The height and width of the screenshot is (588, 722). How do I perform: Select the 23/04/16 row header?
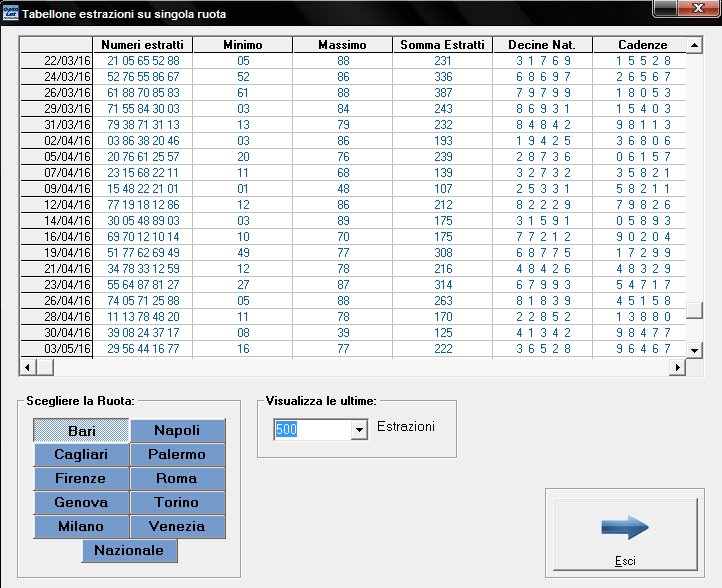click(x=56, y=285)
